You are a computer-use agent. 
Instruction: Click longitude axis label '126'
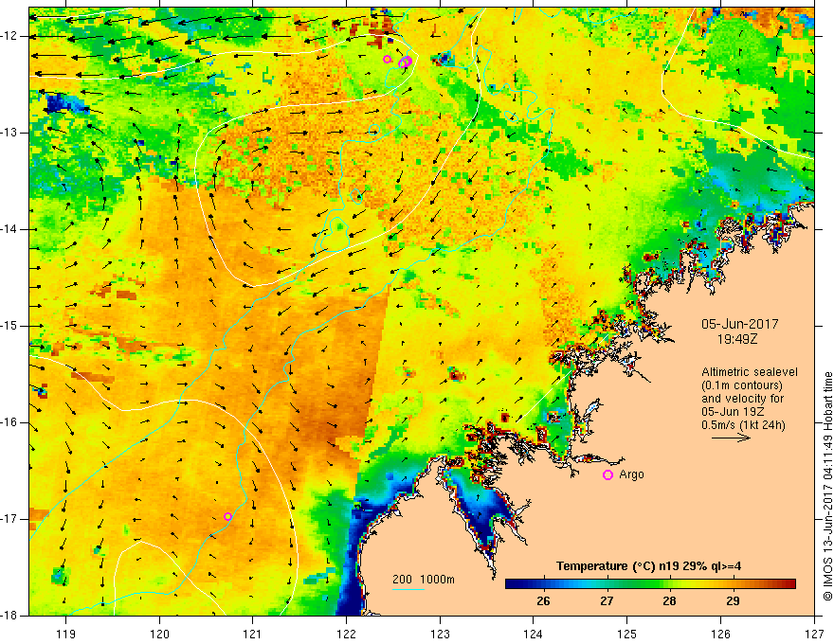720,634
